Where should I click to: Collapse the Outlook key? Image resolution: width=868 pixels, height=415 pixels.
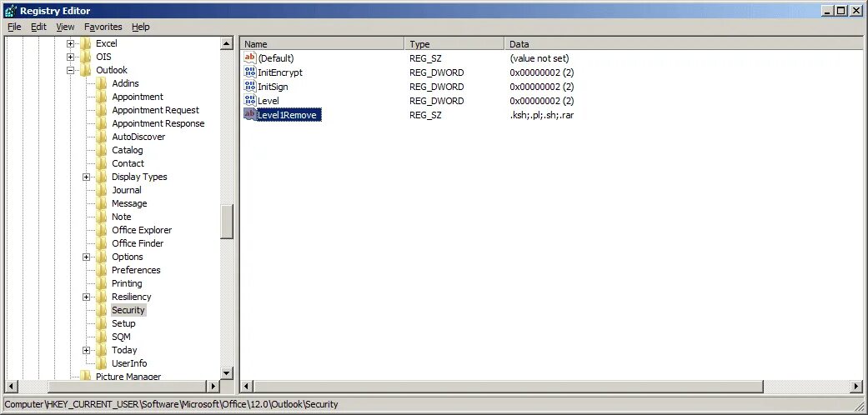(x=70, y=70)
